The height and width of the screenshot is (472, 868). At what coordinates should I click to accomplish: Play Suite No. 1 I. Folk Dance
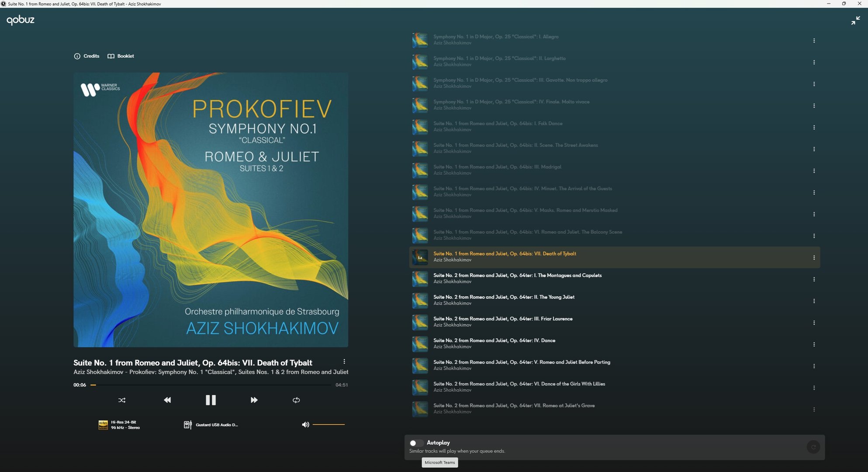(615, 127)
